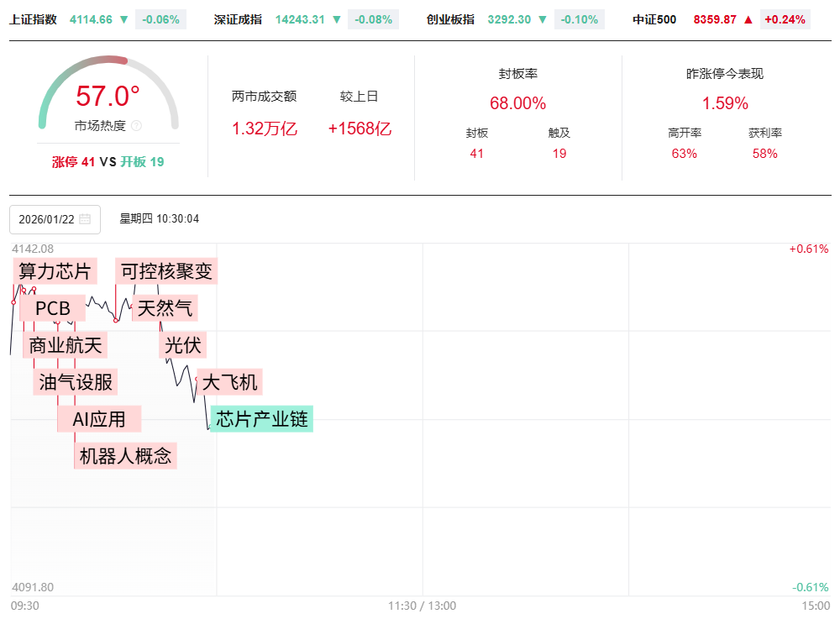Click the down triangle beside 深证成指 14243.31
The image size is (840, 619).
pos(337,19)
